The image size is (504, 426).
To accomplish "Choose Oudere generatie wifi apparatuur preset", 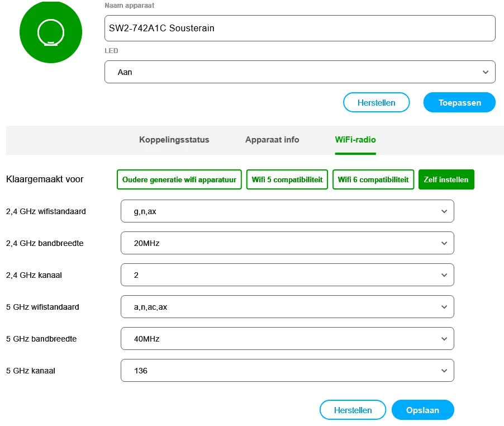I will [179, 180].
